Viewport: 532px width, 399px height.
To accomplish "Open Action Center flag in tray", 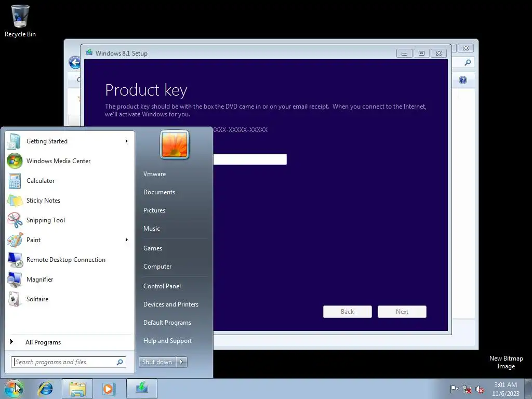I will coord(454,389).
